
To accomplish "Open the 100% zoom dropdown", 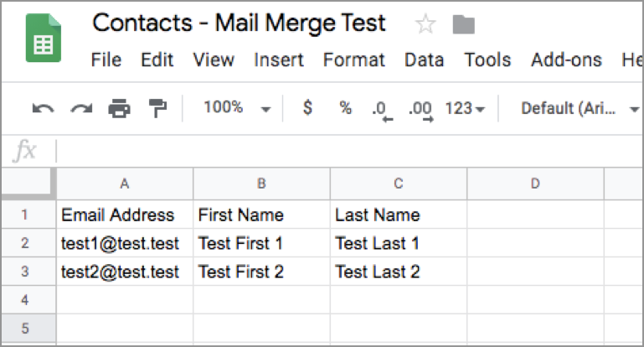I will (237, 108).
